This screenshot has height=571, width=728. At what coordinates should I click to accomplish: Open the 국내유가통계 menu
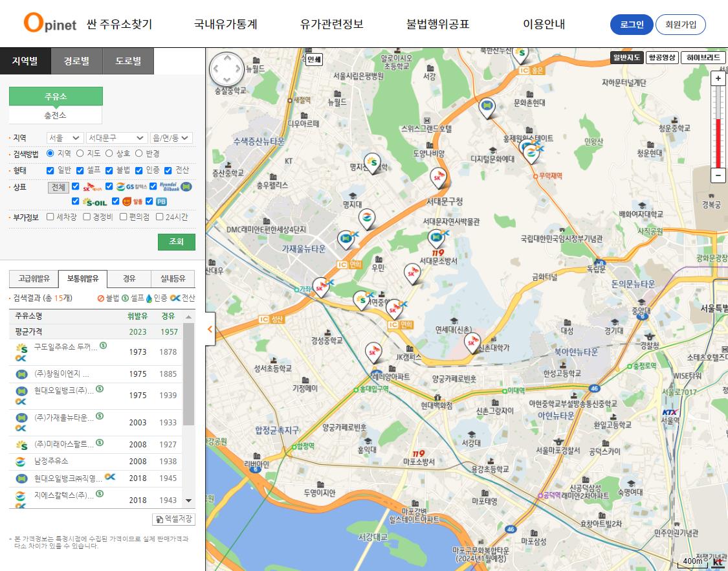(x=226, y=24)
